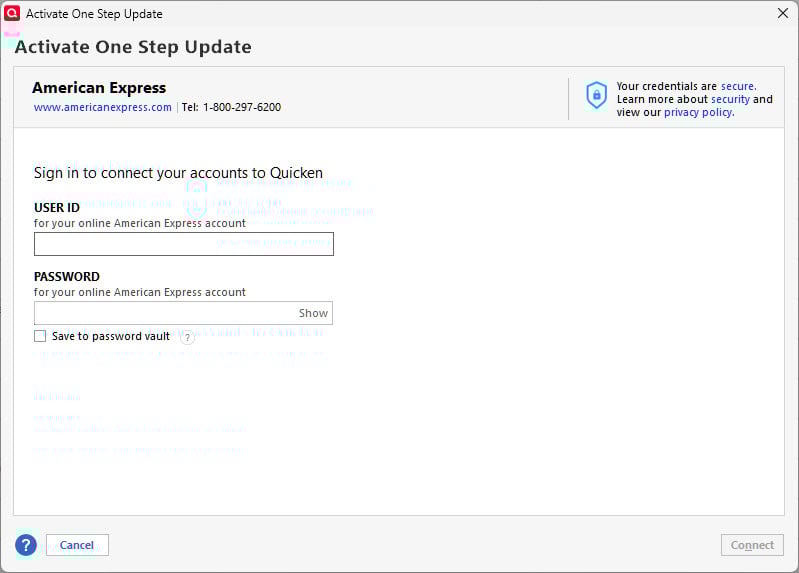Screen dimensions: 799x573
Task: View the privacy policy link
Action: click(x=699, y=112)
